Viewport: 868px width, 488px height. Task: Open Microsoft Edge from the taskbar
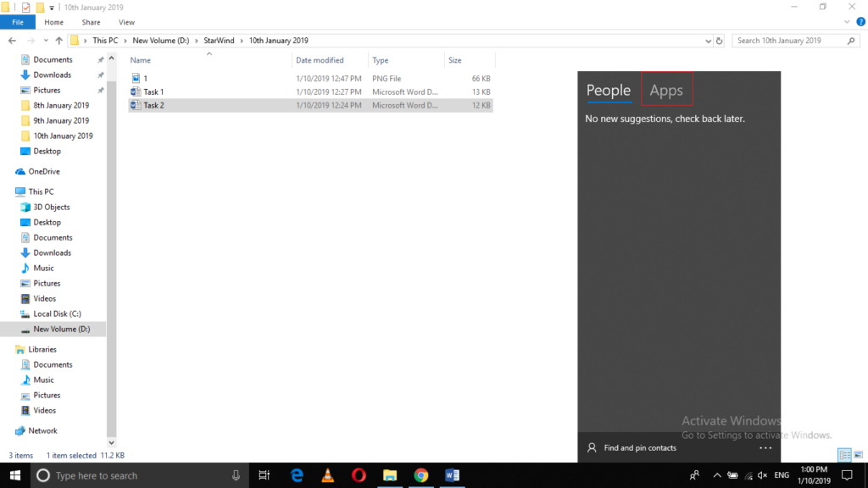296,475
